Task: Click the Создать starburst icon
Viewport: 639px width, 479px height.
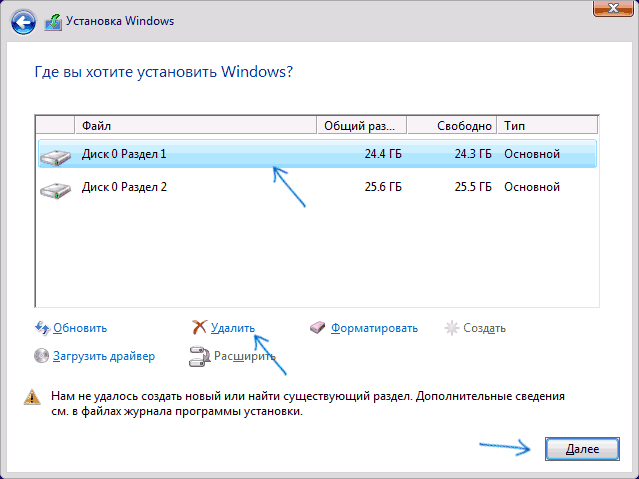Action: click(451, 328)
